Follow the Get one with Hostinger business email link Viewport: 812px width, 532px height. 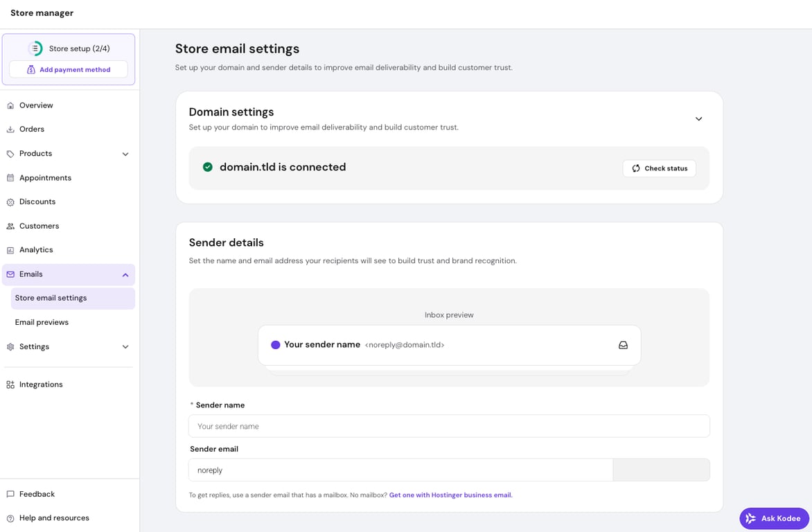click(x=450, y=495)
